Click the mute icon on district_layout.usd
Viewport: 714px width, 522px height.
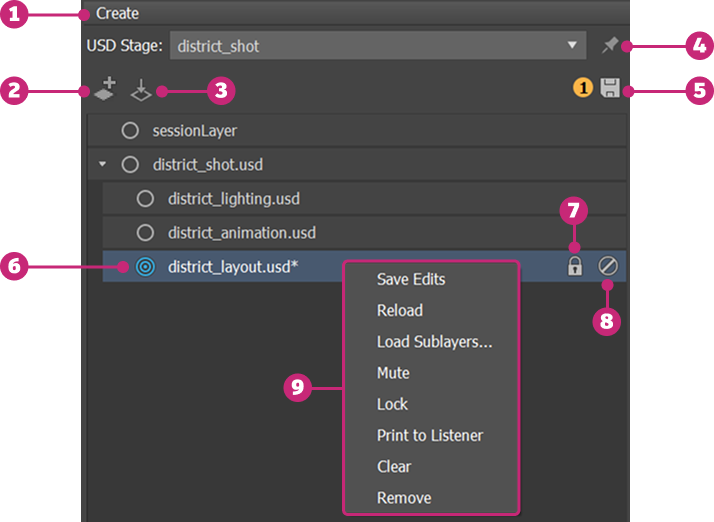pyautogui.click(x=607, y=266)
